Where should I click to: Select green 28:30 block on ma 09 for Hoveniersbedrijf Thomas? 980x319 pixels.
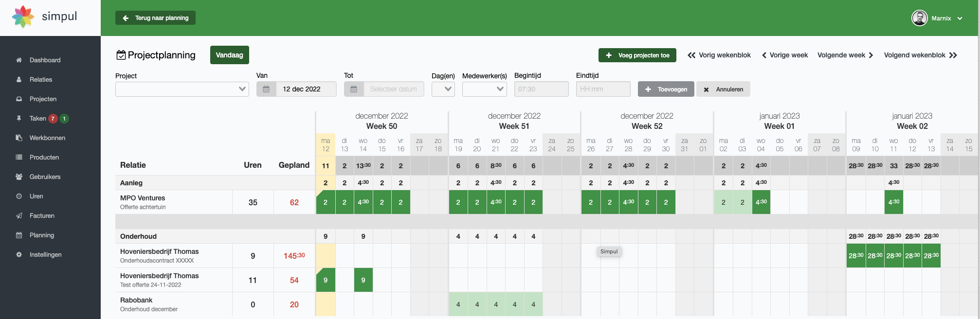pyautogui.click(x=856, y=256)
